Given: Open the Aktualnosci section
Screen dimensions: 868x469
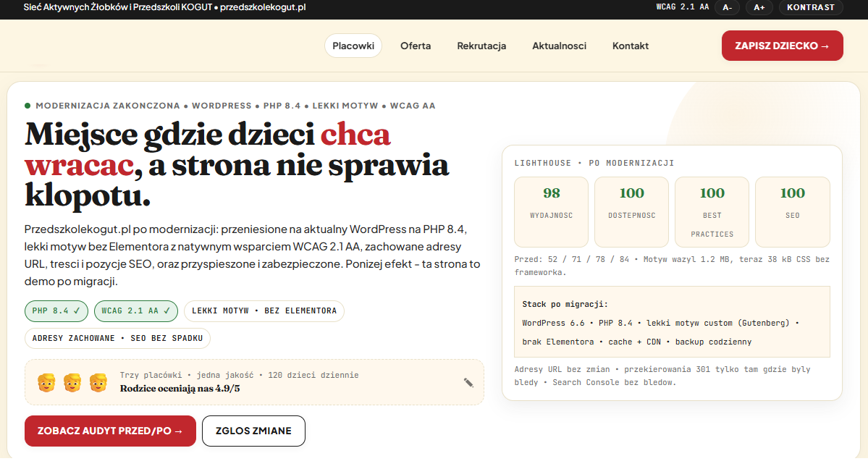Looking at the screenshot, I should (x=559, y=46).
